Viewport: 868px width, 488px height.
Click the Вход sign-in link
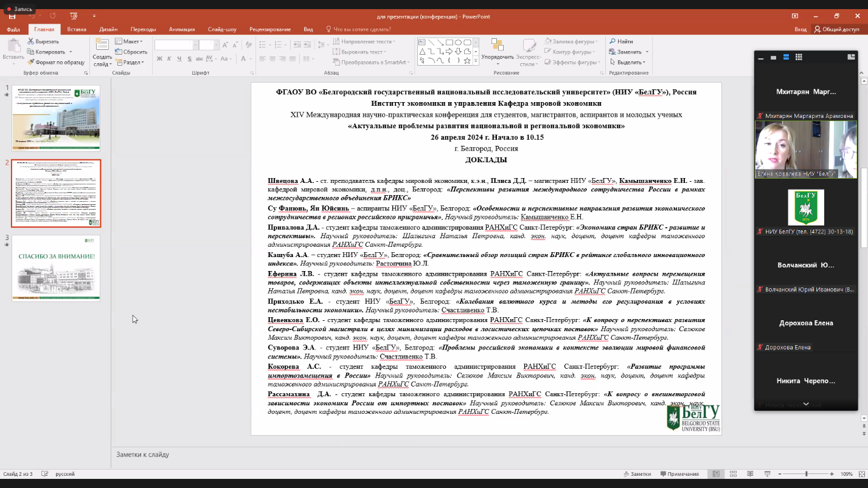point(800,29)
